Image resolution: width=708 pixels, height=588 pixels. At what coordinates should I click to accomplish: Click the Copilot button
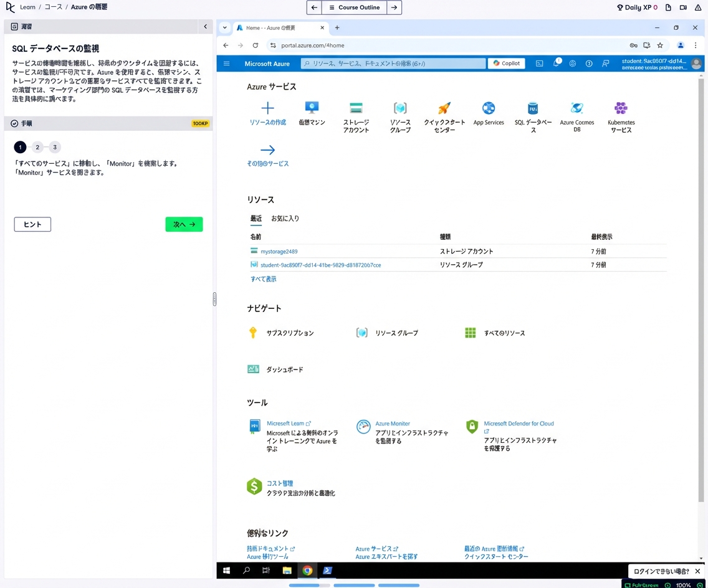tap(506, 64)
